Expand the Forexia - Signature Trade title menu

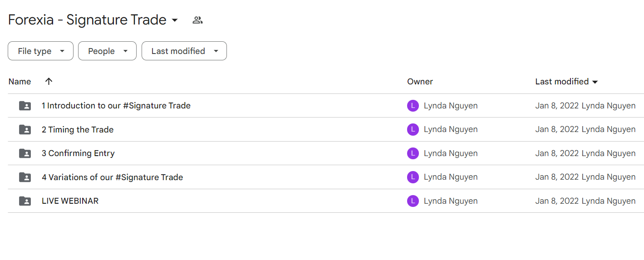pos(175,20)
